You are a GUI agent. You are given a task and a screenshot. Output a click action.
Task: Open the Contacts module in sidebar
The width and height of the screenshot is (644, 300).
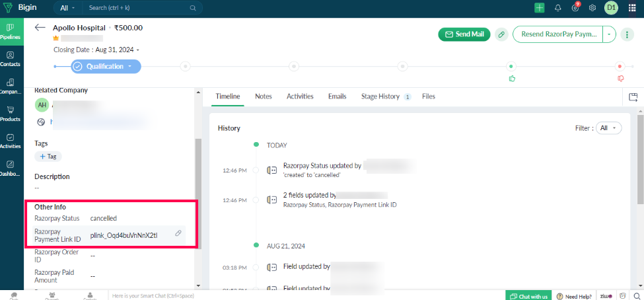click(x=11, y=59)
